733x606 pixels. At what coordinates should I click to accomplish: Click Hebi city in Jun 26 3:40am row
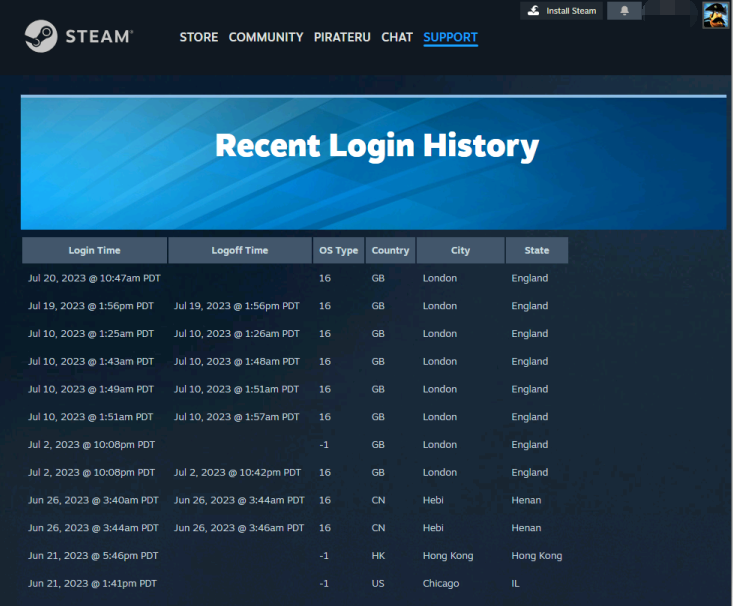click(433, 500)
